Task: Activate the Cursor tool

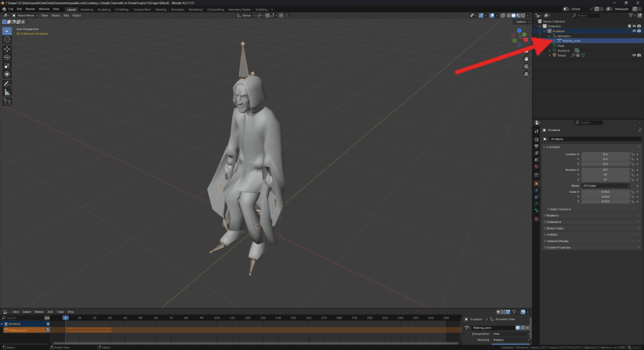Action: (8, 39)
